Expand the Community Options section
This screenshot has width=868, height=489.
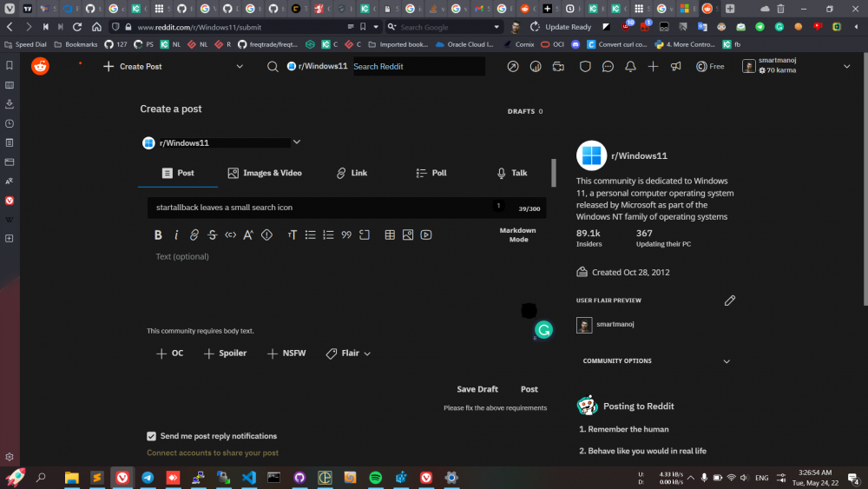click(x=727, y=361)
